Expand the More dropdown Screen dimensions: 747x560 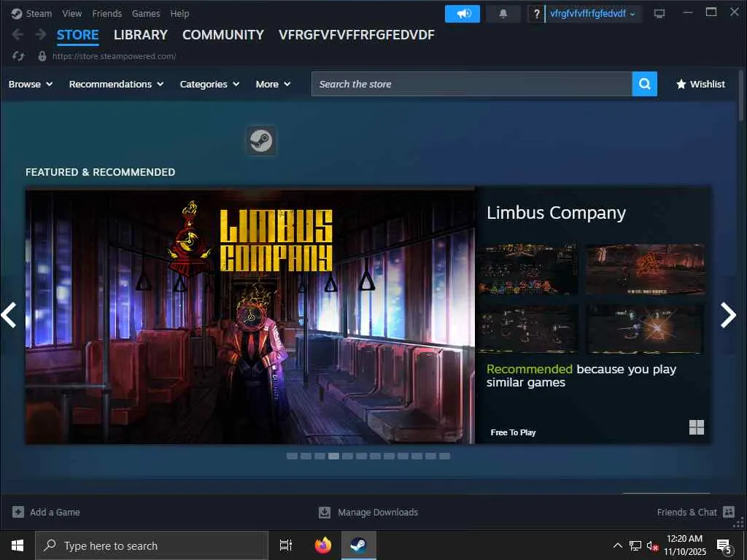coord(273,85)
